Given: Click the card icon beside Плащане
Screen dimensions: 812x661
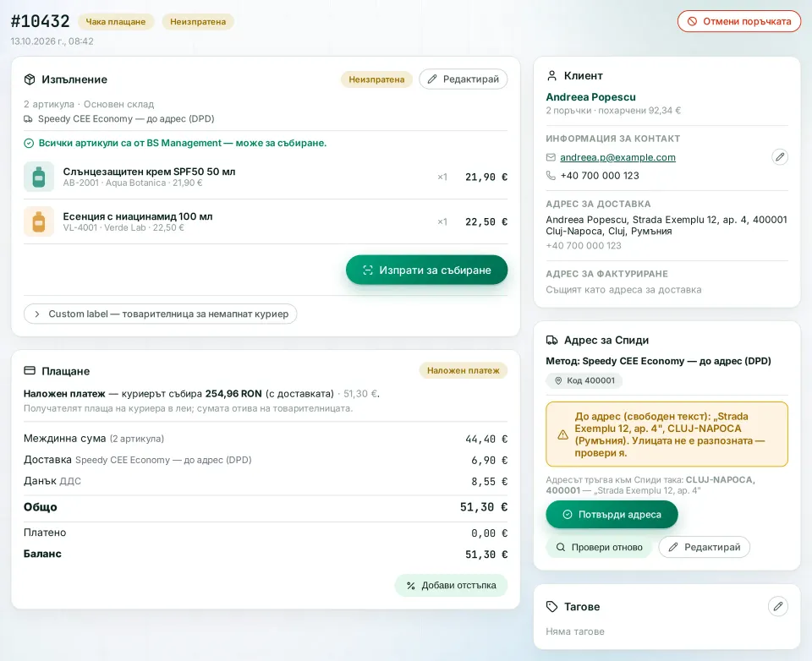Looking at the screenshot, I should pos(30,370).
